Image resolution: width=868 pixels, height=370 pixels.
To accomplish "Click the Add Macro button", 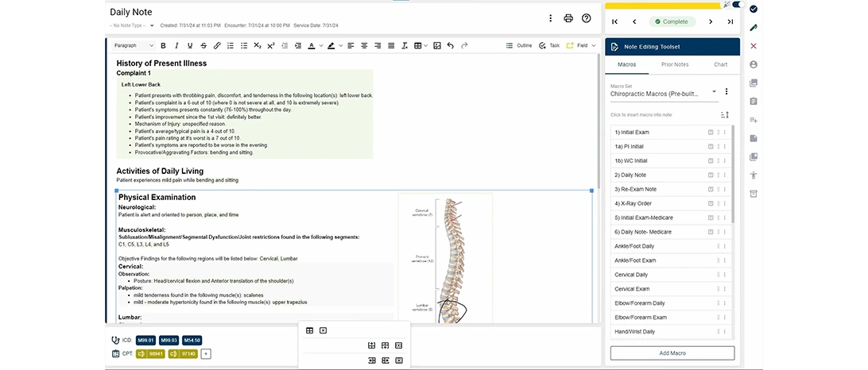I will pos(672,353).
